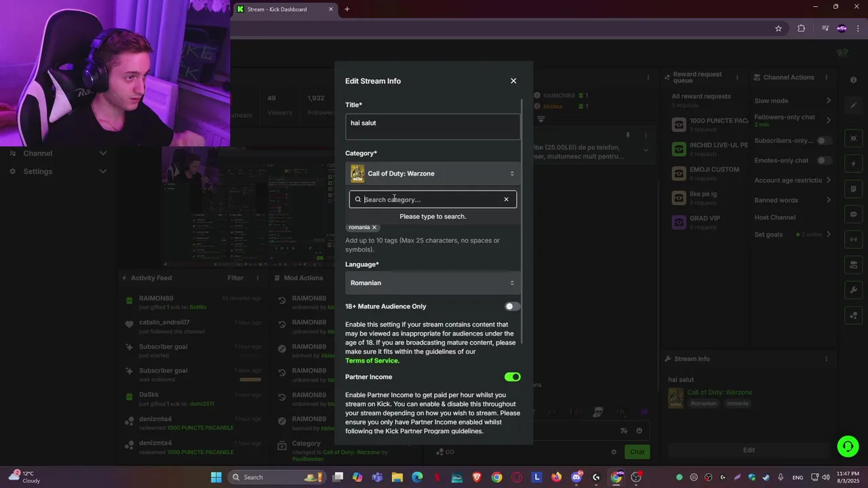Click the Title field containing hai salut
This screenshot has height=488, width=868.
[433, 126]
